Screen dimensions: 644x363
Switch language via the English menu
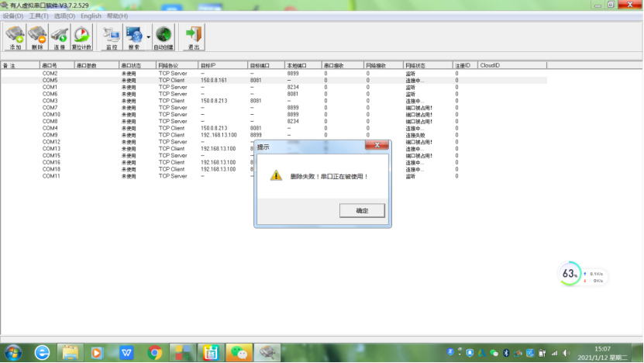click(x=91, y=16)
